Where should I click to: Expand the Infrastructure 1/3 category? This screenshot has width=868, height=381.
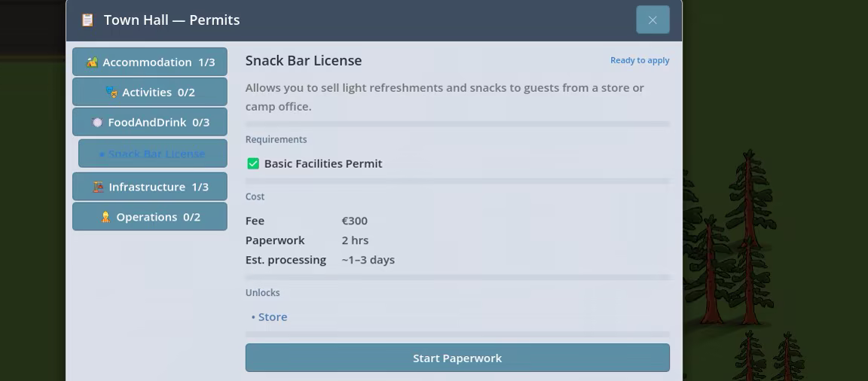pos(149,186)
